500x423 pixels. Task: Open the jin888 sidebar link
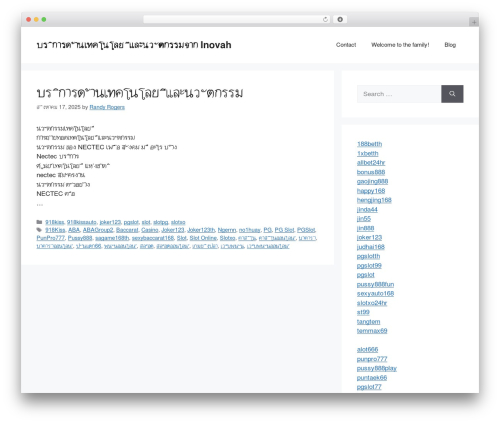(x=365, y=228)
